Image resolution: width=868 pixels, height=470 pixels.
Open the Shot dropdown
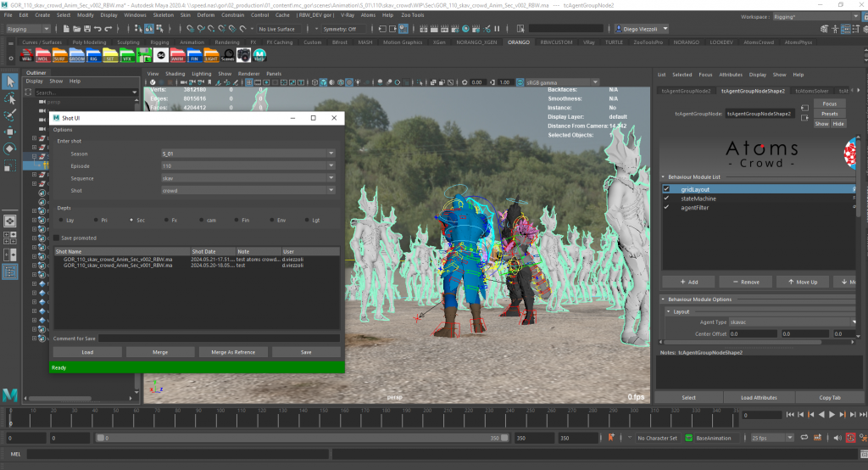[248, 190]
